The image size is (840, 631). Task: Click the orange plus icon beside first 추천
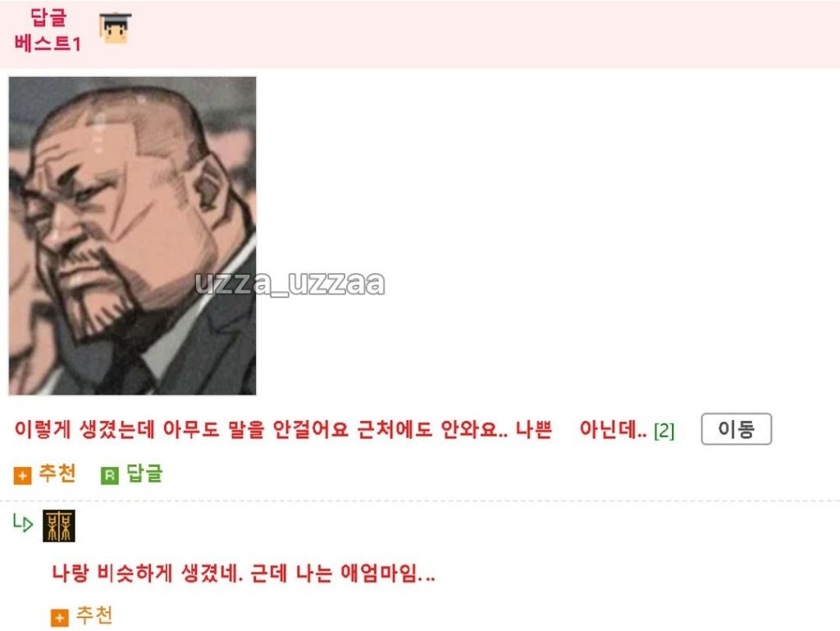[x=22, y=475]
